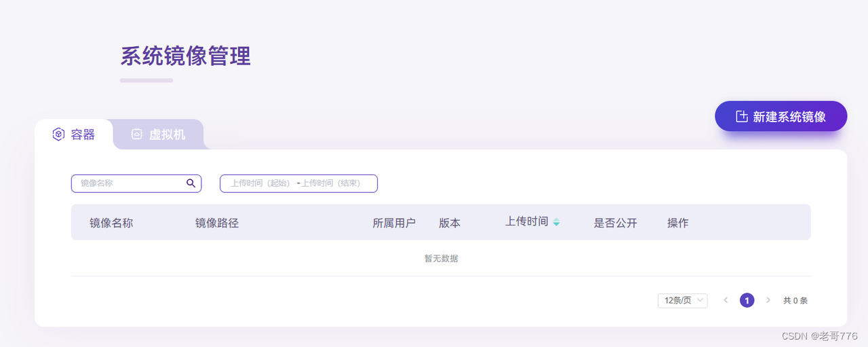Focus the 镜像名称 search input
This screenshot has height=347, width=868.
coord(136,183)
